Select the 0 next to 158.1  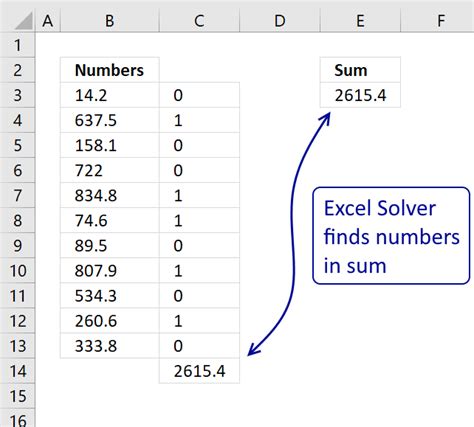coord(199,145)
